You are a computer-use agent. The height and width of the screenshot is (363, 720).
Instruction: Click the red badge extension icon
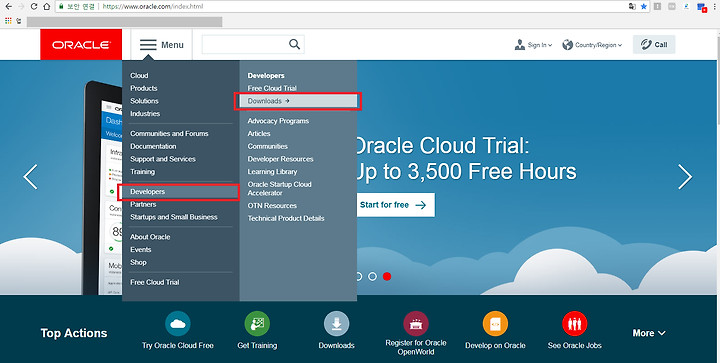pyautogui.click(x=702, y=7)
